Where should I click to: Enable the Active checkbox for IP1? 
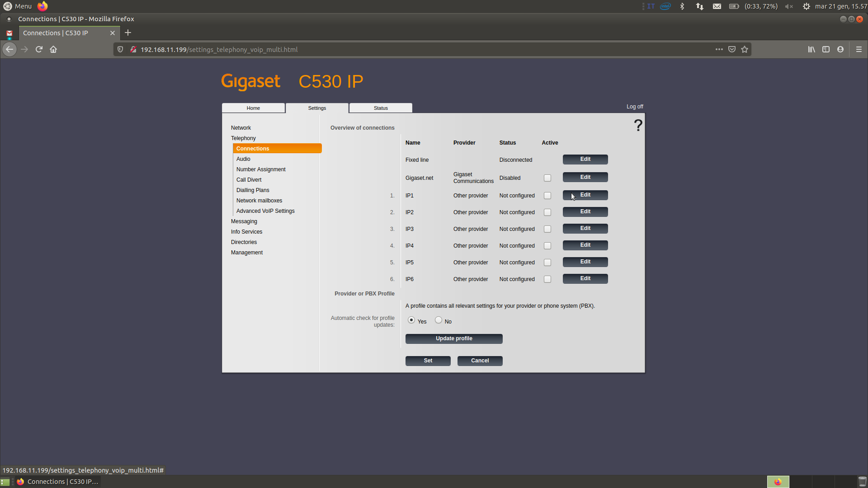point(547,196)
